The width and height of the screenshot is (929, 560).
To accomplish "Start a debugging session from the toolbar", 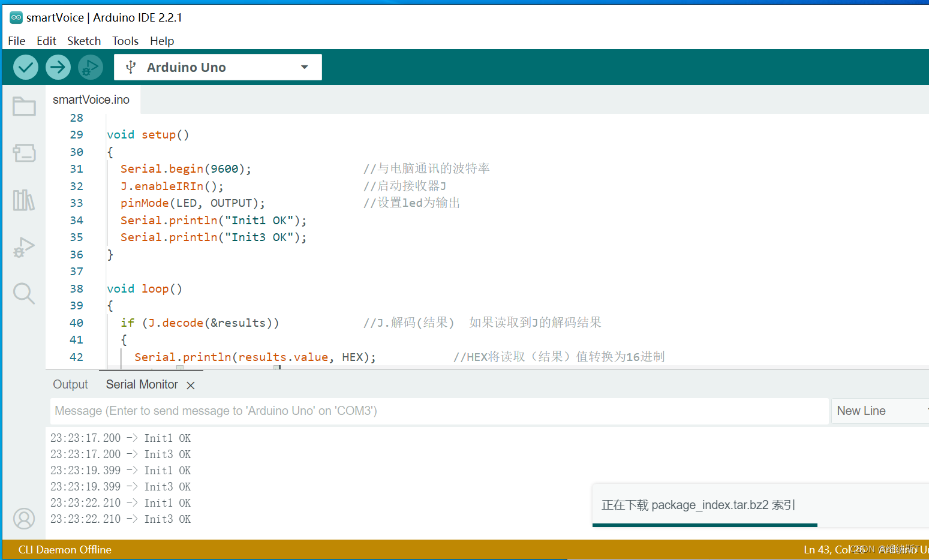I will click(x=90, y=67).
